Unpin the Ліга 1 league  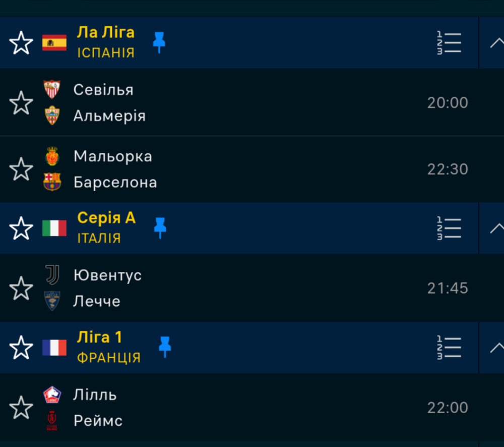coord(165,347)
